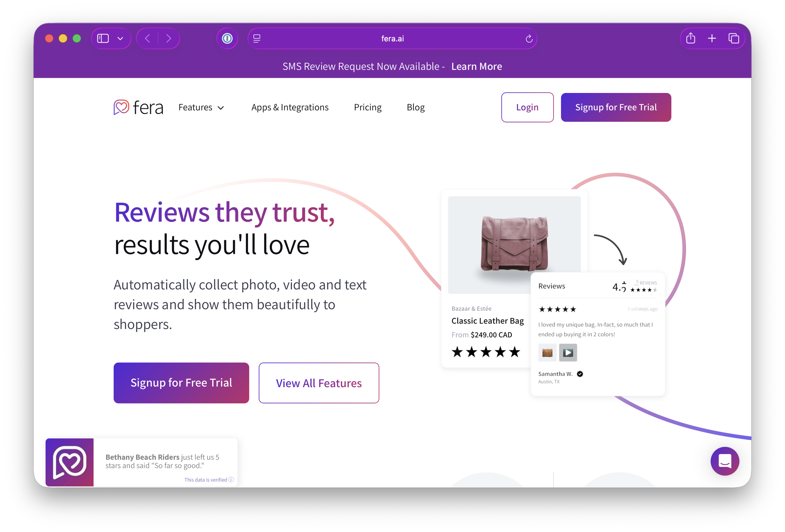
Task: Click the reader page icon in address bar
Action: 257,39
